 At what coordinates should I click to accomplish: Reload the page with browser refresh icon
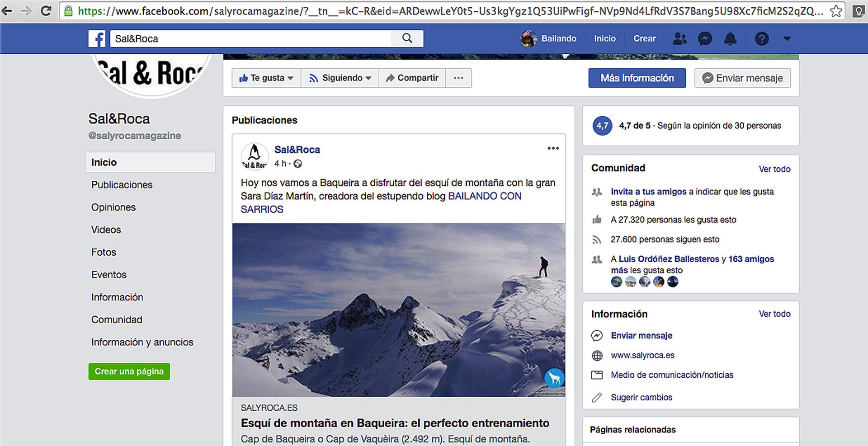46,11
